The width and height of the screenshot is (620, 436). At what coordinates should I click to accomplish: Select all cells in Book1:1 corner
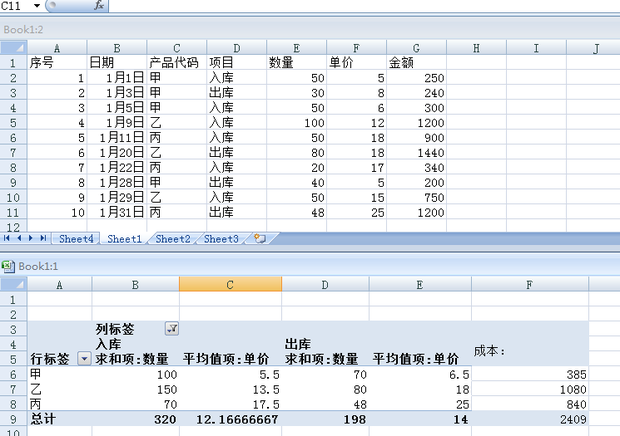click(x=13, y=284)
